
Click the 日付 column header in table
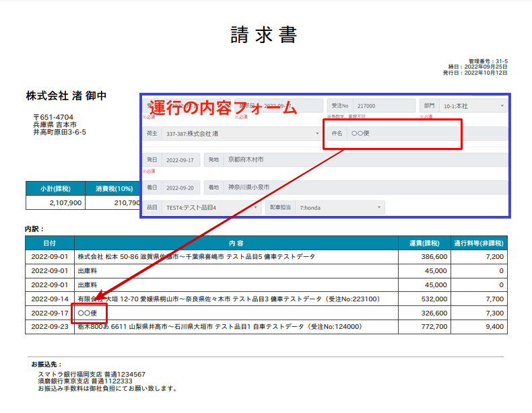point(50,243)
